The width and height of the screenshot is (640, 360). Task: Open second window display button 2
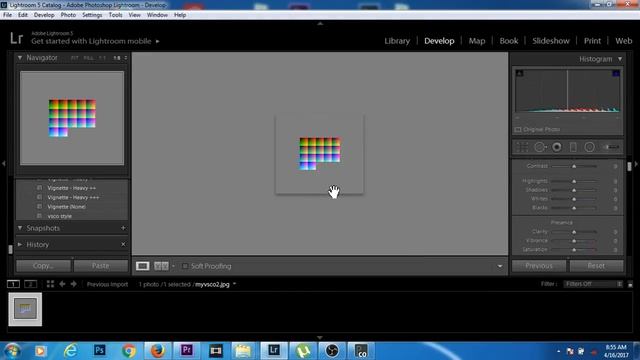click(31, 284)
